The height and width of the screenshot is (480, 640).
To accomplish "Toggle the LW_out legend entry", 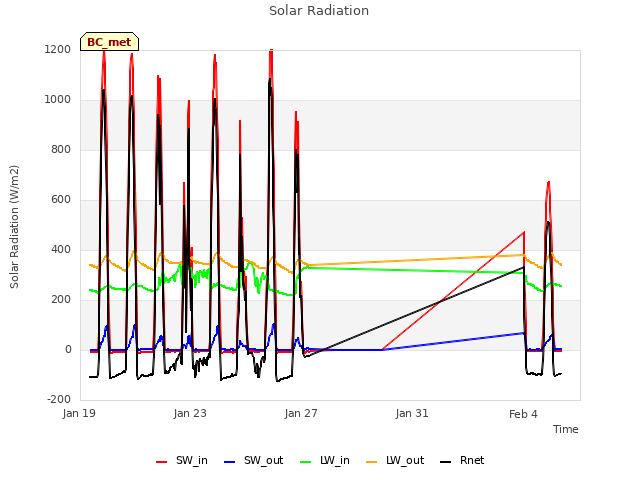I will [395, 461].
